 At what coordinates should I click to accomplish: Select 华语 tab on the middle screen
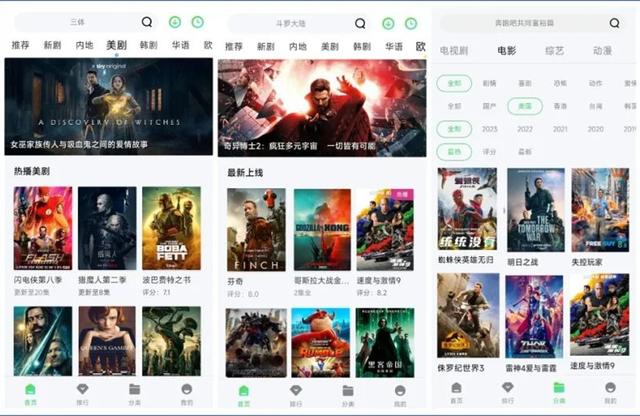point(394,47)
